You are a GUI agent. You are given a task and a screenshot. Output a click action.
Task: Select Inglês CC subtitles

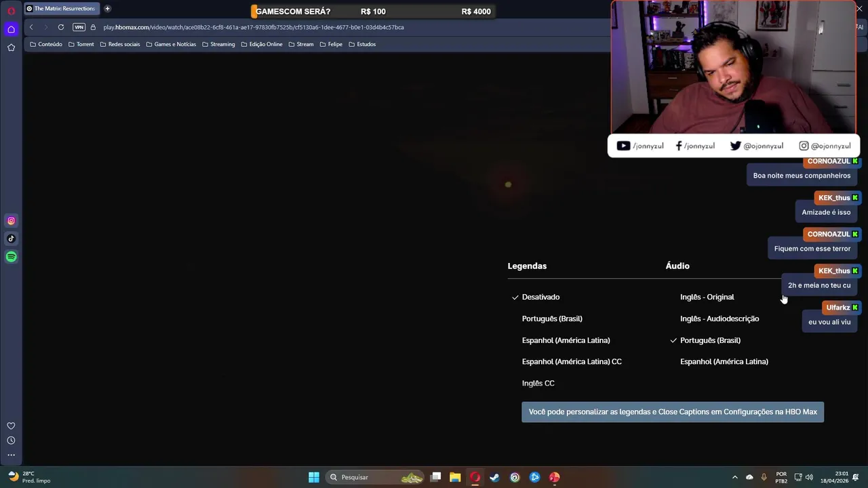coord(538,384)
